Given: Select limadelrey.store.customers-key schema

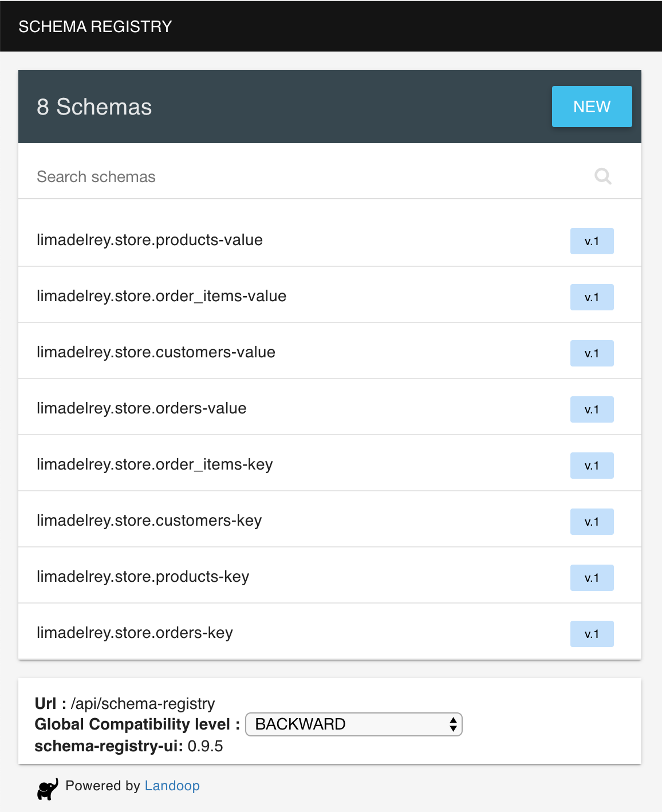Looking at the screenshot, I should tap(330, 519).
